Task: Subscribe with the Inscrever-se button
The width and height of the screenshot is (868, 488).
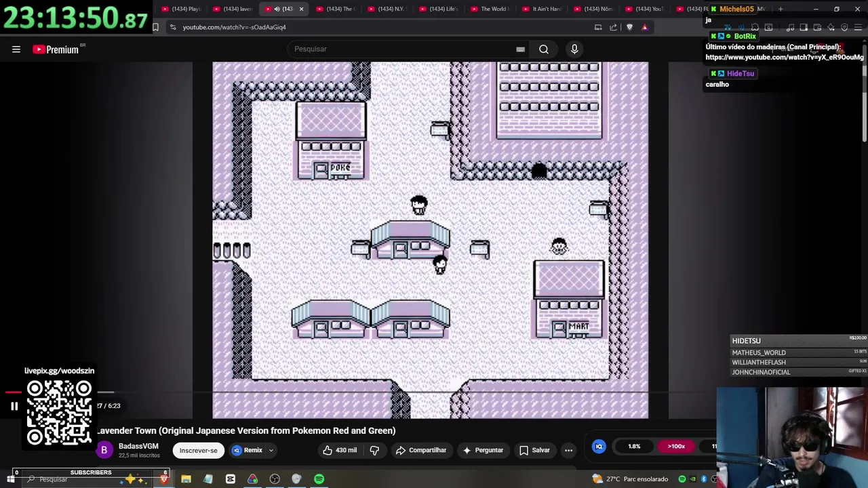Action: pyautogui.click(x=199, y=450)
